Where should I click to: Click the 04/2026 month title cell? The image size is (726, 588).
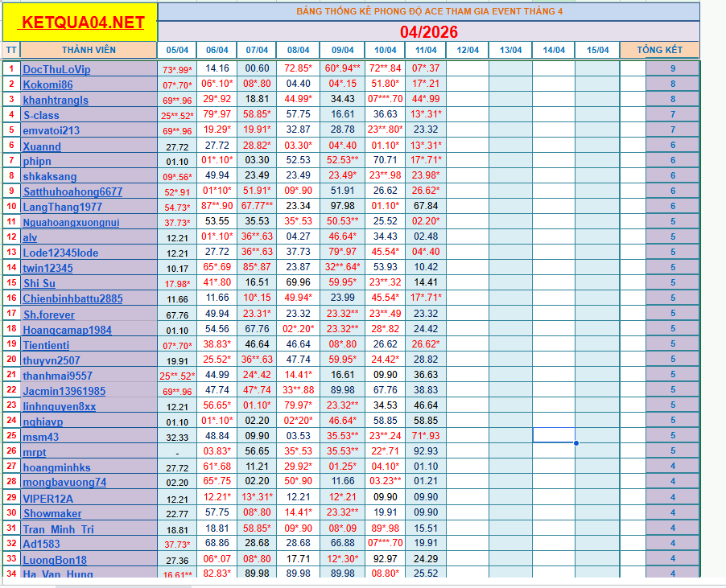(x=428, y=31)
